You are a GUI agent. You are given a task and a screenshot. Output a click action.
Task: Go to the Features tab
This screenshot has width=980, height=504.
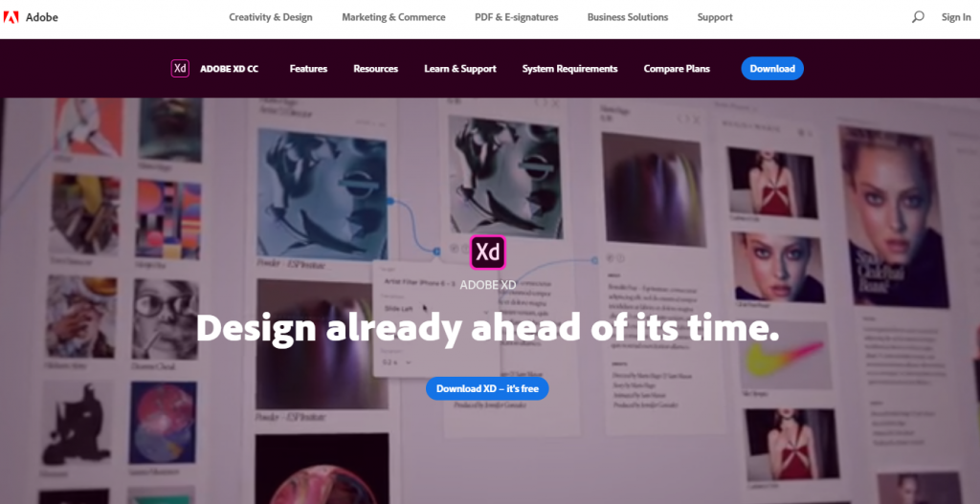tap(308, 69)
